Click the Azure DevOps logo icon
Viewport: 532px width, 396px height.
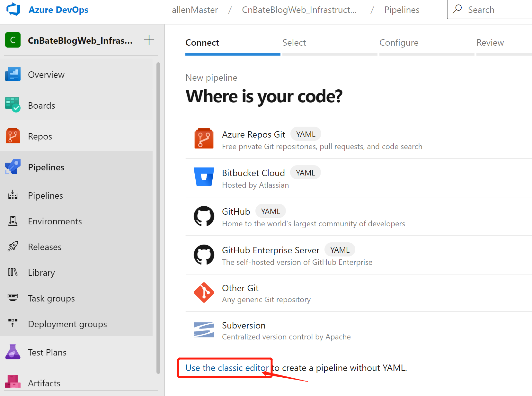click(x=13, y=9)
